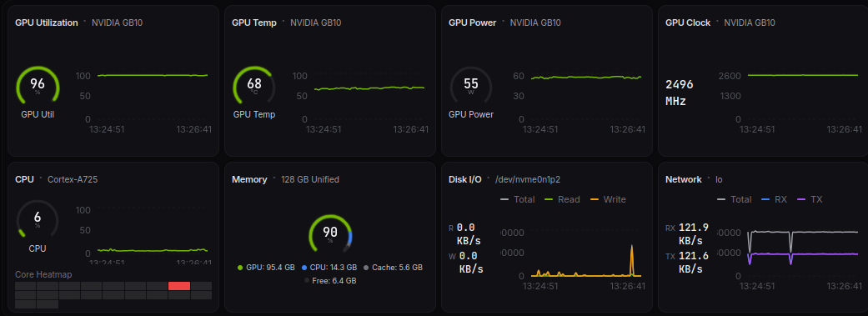Click 'NVIDIA GB10' in the GPU Utilization header
This screenshot has height=316, width=868.
[118, 23]
